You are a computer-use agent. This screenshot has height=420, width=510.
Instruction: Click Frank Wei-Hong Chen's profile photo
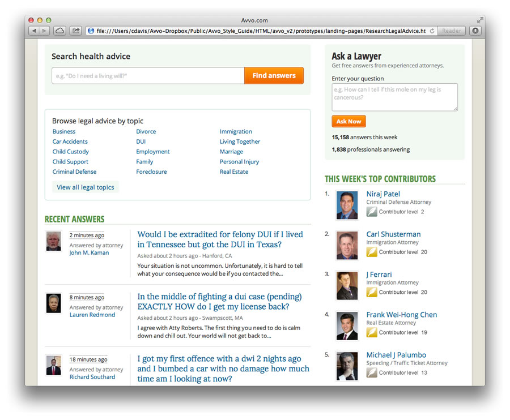(x=347, y=326)
